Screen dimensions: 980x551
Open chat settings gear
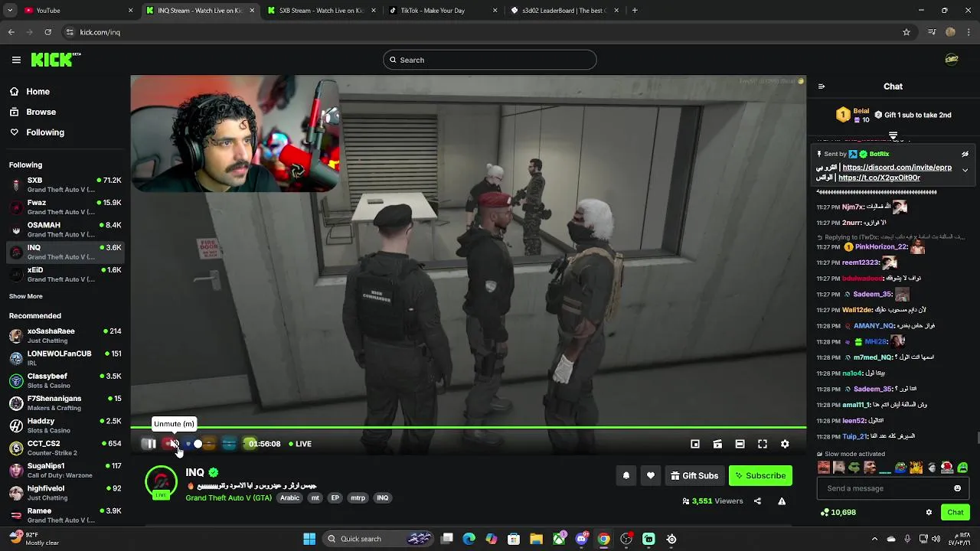coord(929,512)
